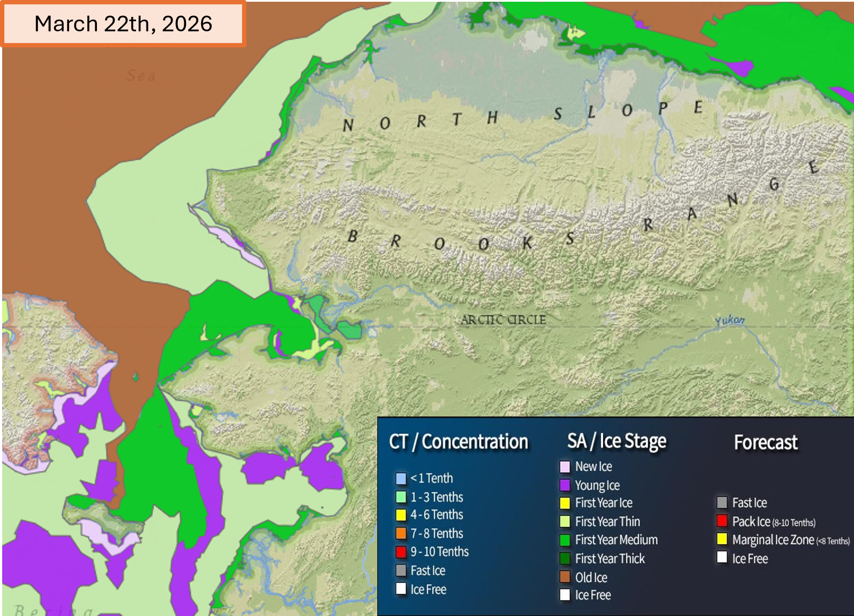Click the 7 - 8 Tenths orange swatch

pyautogui.click(x=401, y=533)
